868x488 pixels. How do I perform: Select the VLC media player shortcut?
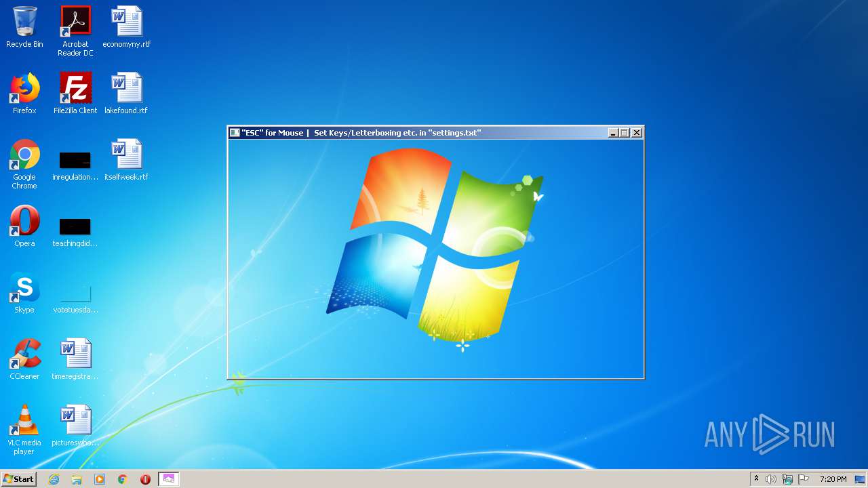click(x=24, y=430)
